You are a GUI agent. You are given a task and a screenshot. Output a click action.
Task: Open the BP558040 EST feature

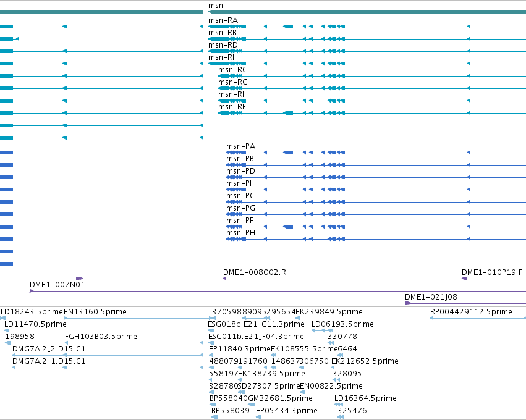click(x=229, y=399)
